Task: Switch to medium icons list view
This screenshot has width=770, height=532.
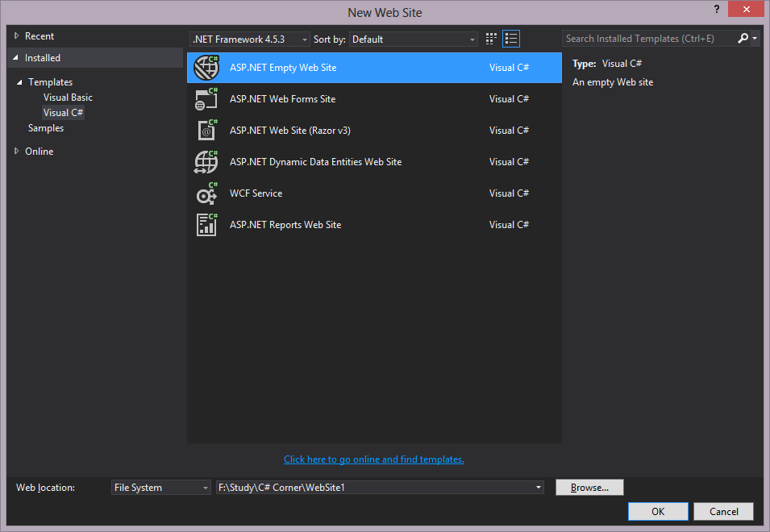Action: 511,39
